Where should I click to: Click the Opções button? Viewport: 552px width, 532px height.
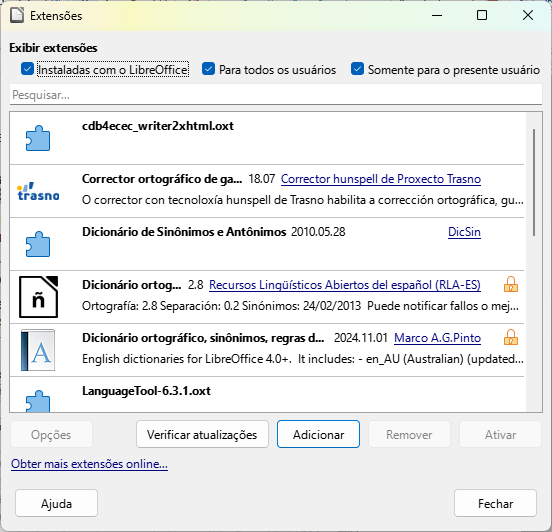point(51,434)
